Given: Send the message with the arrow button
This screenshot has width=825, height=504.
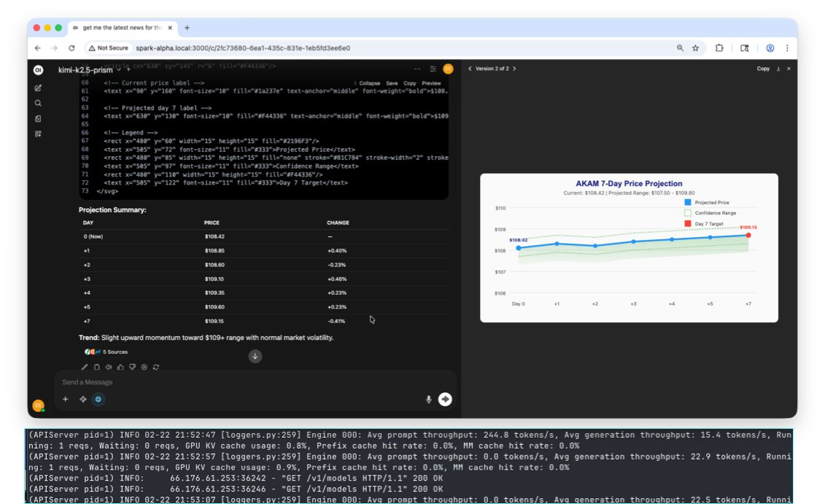Looking at the screenshot, I should (x=445, y=399).
